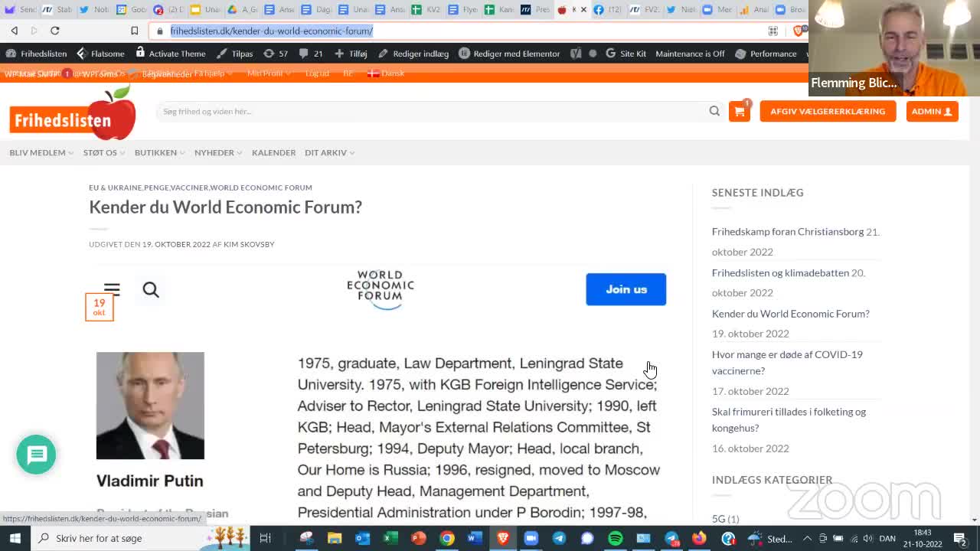980x551 pixels.
Task: Open Frihedslisten in WordPress admin bar
Action: pyautogui.click(x=36, y=54)
